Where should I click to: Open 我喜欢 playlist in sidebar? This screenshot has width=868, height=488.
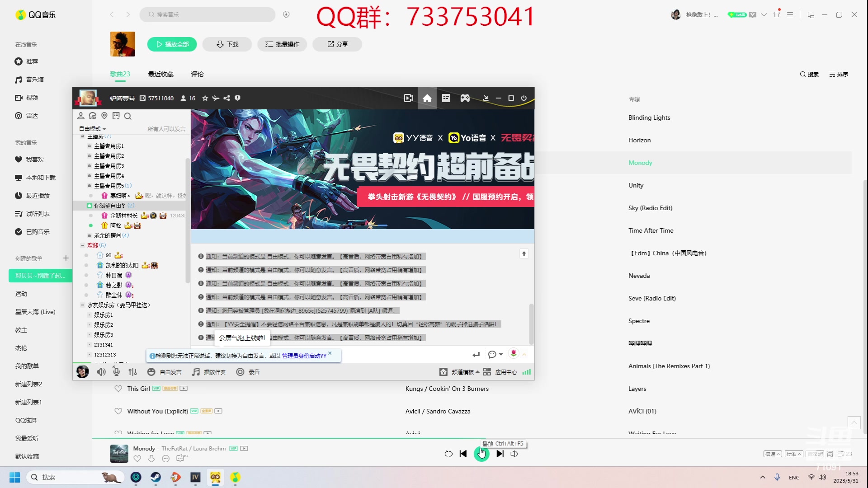click(x=30, y=160)
